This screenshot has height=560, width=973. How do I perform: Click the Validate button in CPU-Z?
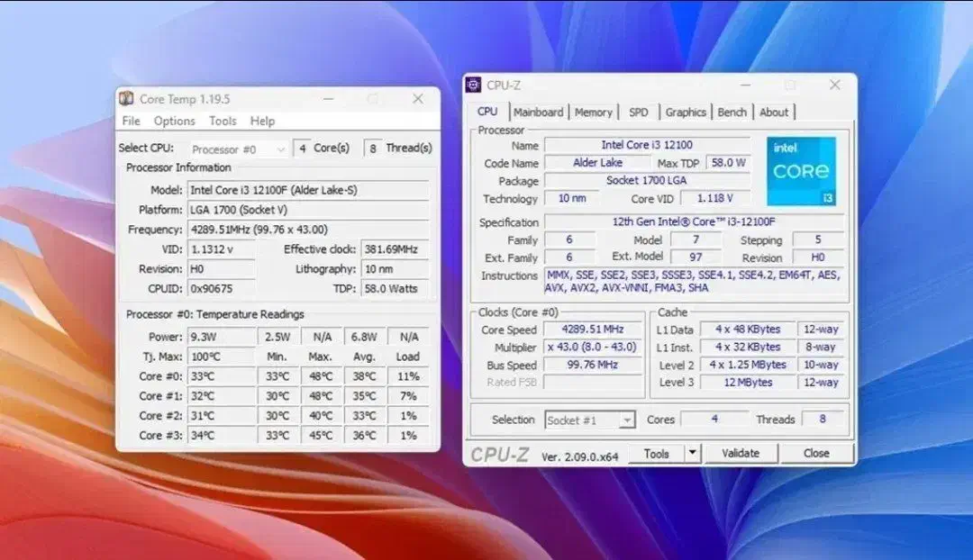741,453
